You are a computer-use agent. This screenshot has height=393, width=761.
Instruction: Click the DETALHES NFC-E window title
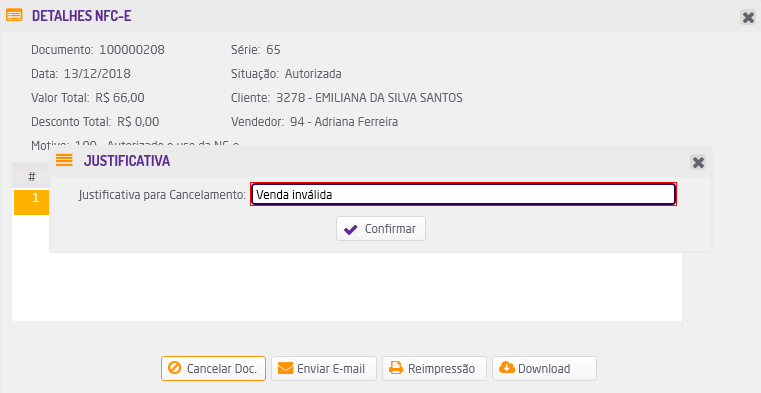coord(82,16)
